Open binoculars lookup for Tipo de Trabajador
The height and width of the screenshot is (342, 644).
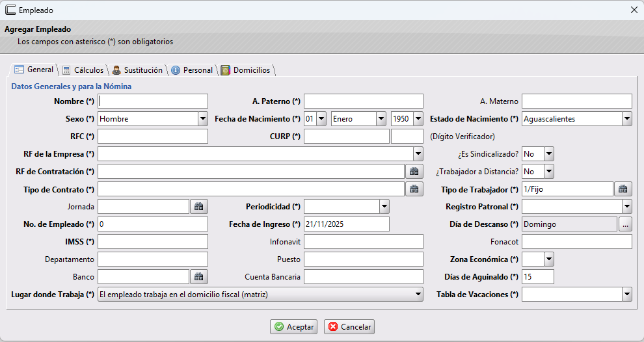coord(623,189)
